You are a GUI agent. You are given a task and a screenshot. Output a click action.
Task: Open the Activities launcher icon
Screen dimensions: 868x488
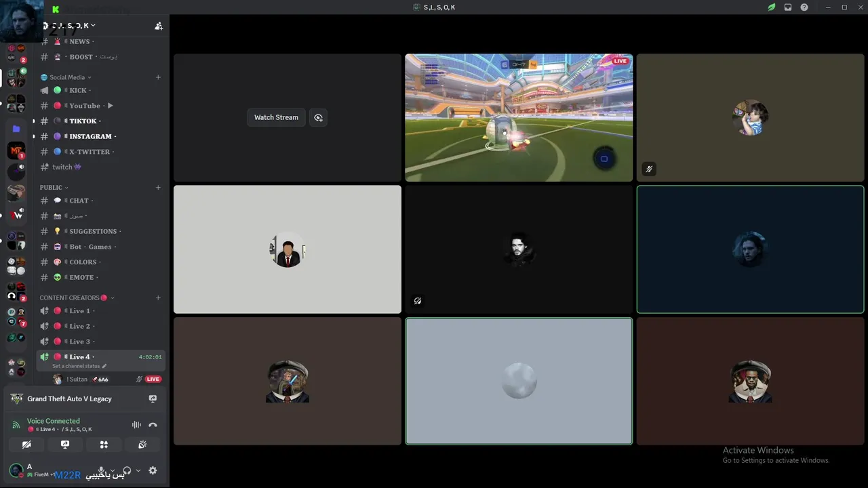coord(104,445)
